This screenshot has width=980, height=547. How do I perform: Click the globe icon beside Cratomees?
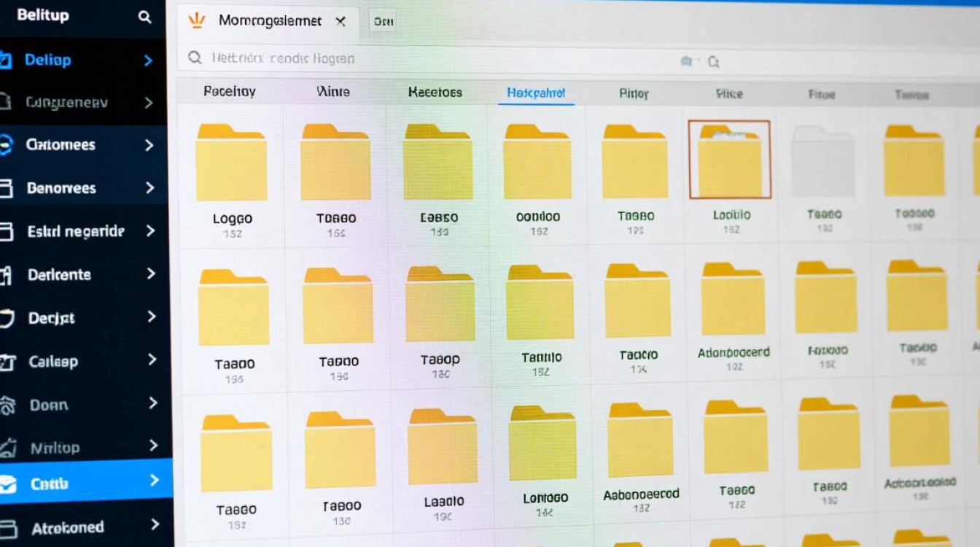(6, 145)
